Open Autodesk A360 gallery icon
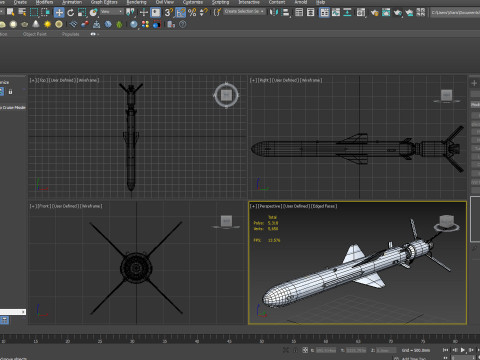This screenshot has height=360, width=480. [421, 13]
